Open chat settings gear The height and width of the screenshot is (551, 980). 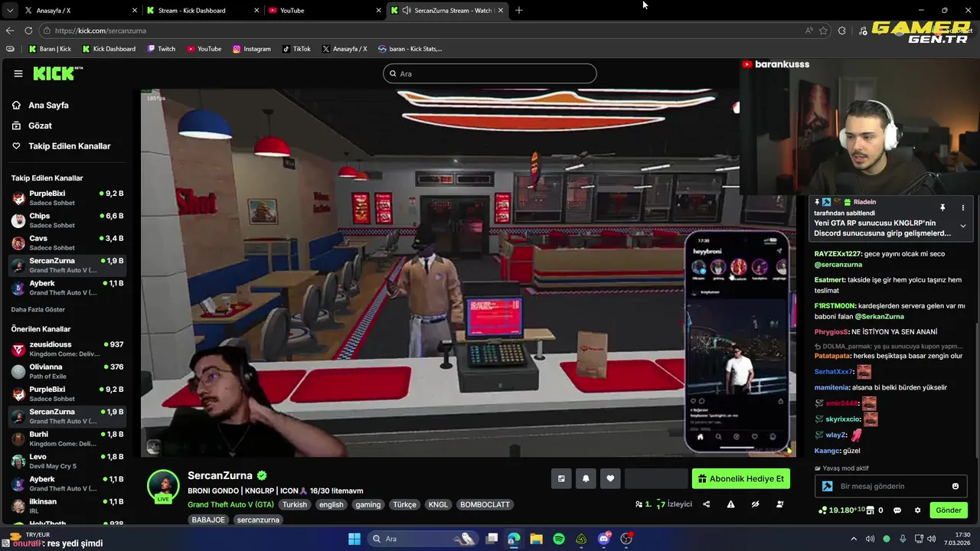[917, 510]
